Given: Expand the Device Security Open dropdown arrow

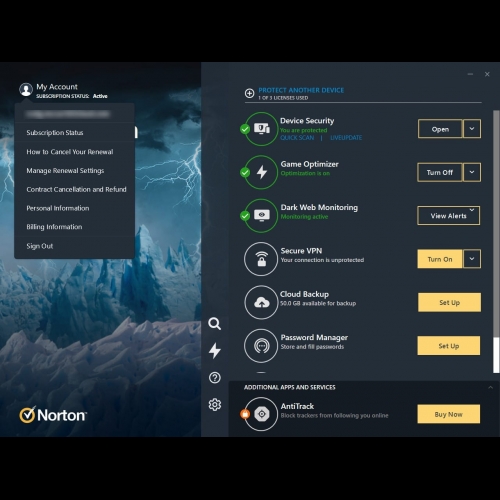Looking at the screenshot, I should (472, 129).
